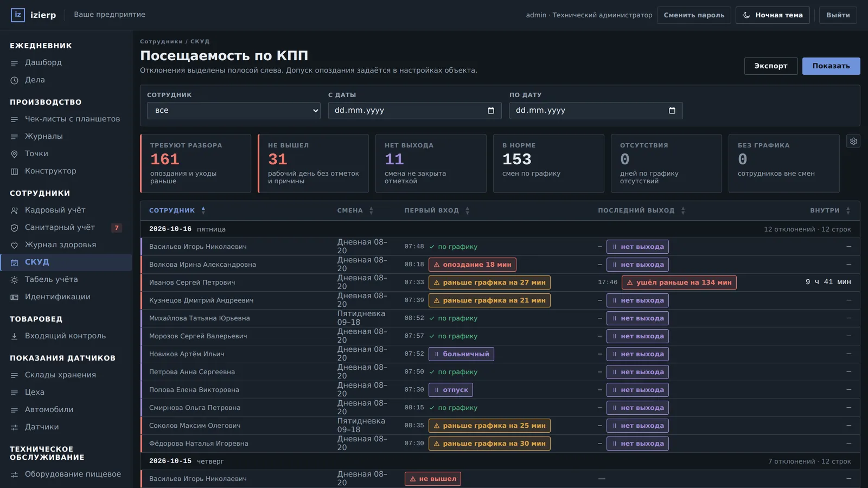The image size is (868, 488).
Task: Open calendar picker in 'По дату' field
Action: click(672, 111)
